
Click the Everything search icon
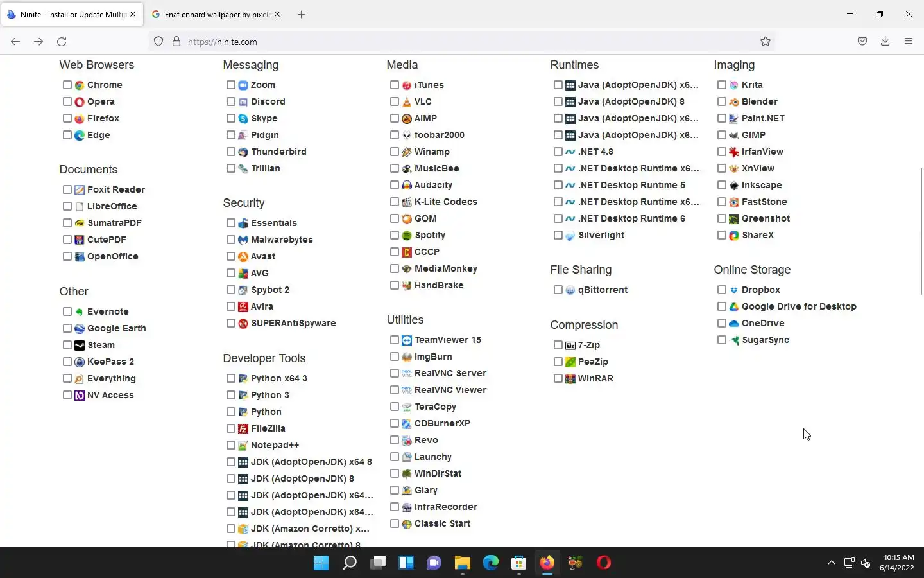click(80, 378)
